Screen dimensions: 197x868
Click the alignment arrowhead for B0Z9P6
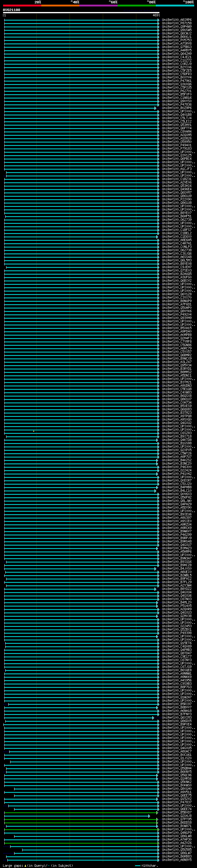155,108
